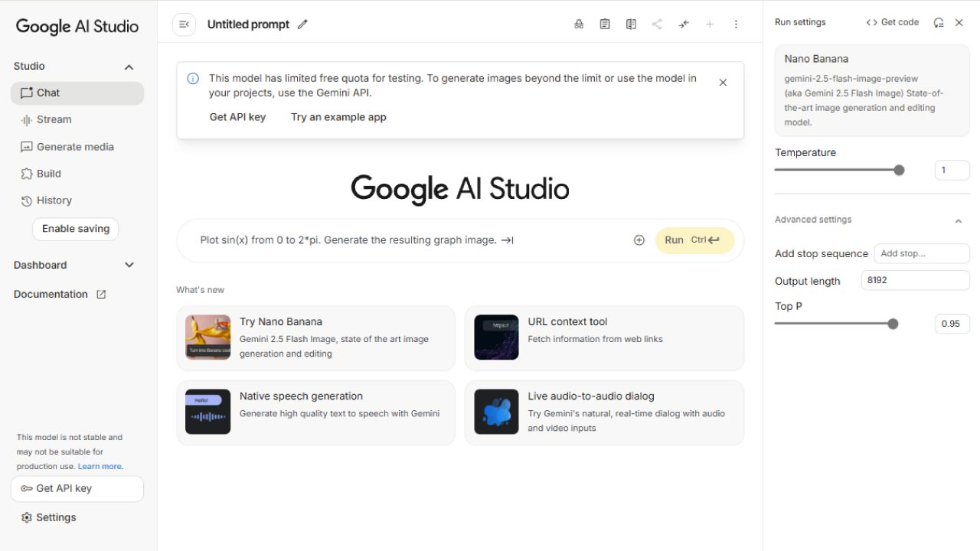
Task: Open the URL context tool card
Action: coord(605,338)
